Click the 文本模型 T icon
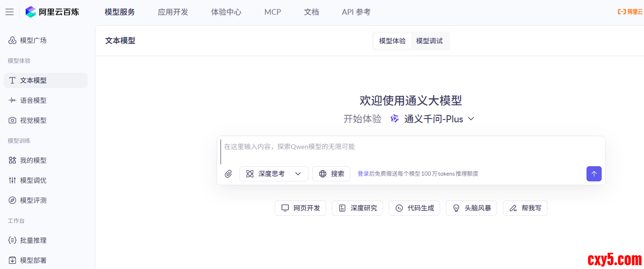This screenshot has height=269, width=644. 12,80
